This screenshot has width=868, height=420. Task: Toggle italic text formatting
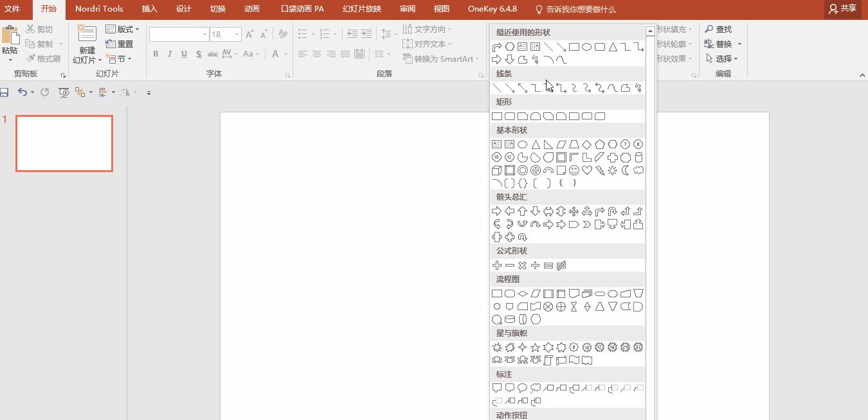[x=170, y=54]
